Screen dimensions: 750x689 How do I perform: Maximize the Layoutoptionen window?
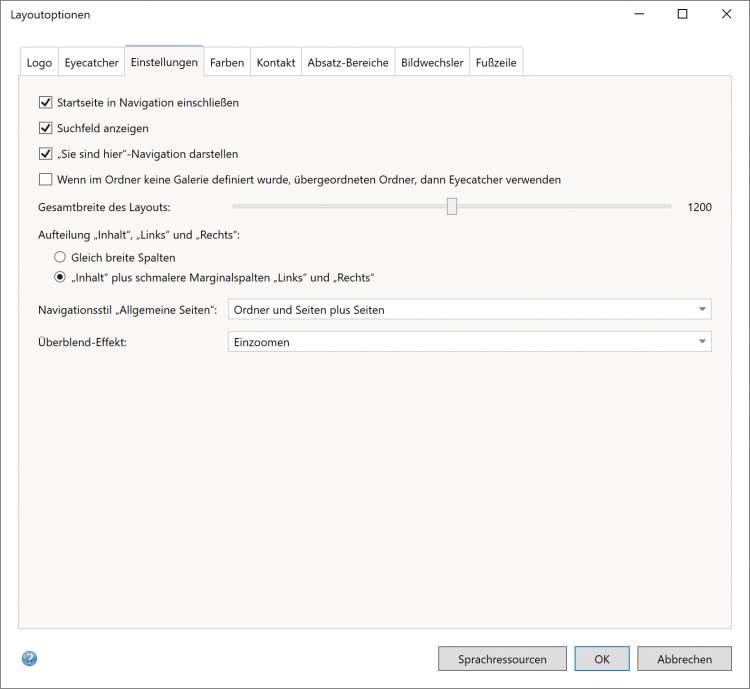(x=682, y=15)
